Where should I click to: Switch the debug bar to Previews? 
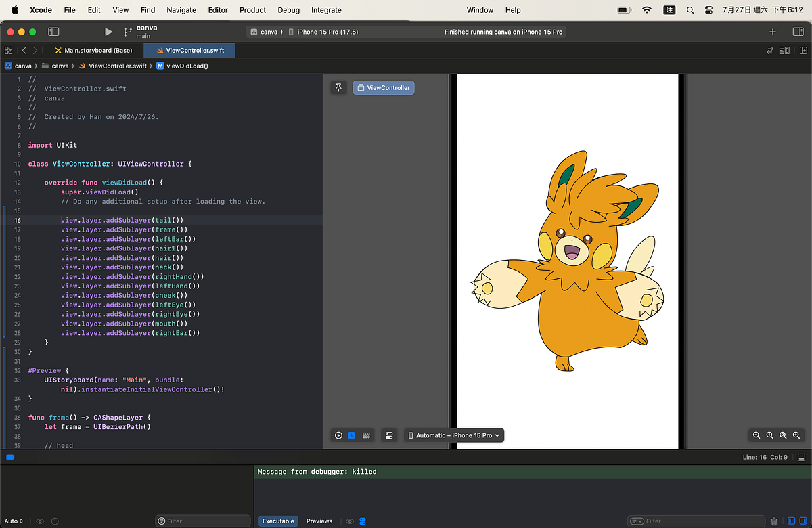pyautogui.click(x=319, y=521)
